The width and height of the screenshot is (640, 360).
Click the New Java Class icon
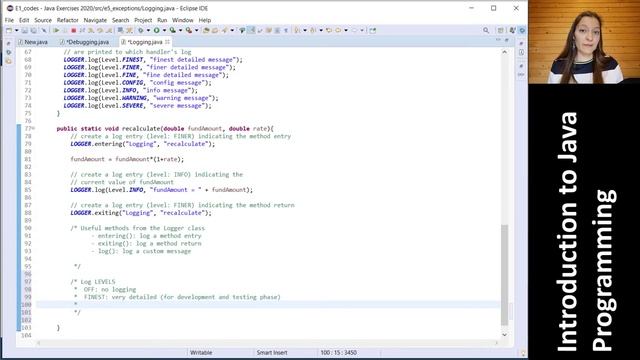[x=215, y=30]
